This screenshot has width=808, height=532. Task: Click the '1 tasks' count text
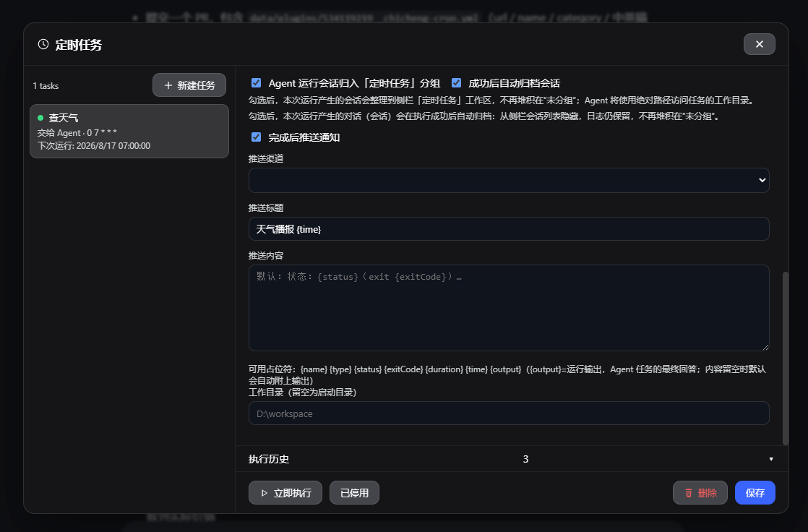tap(46, 86)
